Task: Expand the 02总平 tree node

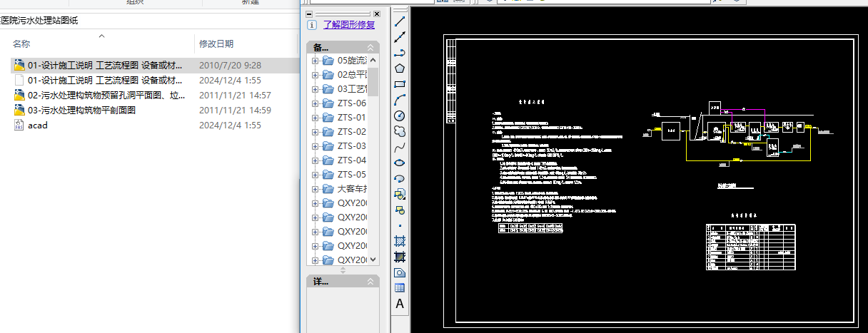Action: pyautogui.click(x=315, y=75)
